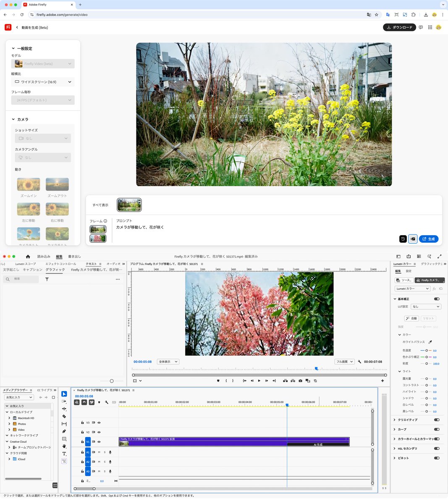Open the 文字起こし tab
This screenshot has width=448, height=504.
[x=11, y=270]
